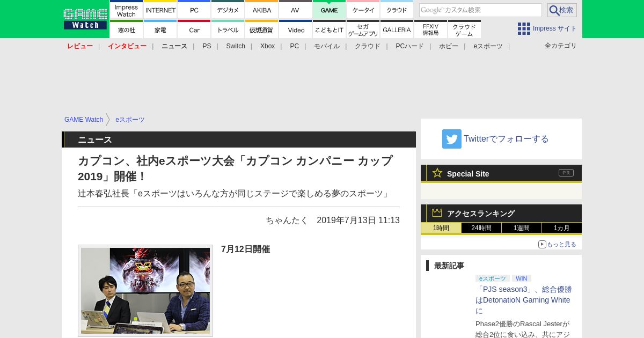Click the 7月12日開催 text
The width and height of the screenshot is (644, 338).
[245, 249]
